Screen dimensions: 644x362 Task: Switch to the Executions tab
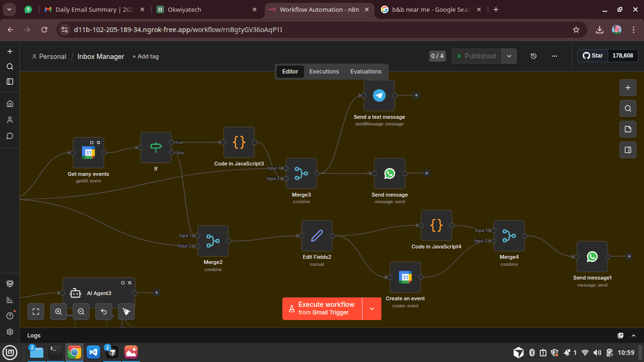[x=324, y=72]
